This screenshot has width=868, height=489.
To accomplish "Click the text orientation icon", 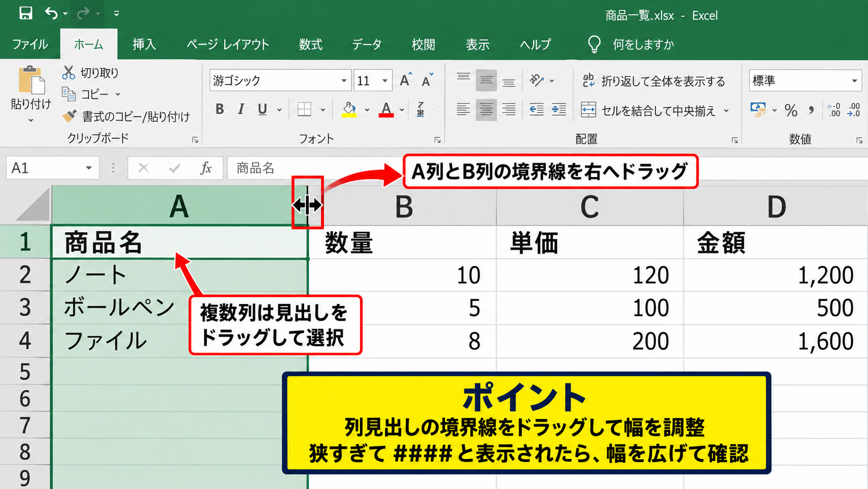I will (x=536, y=80).
